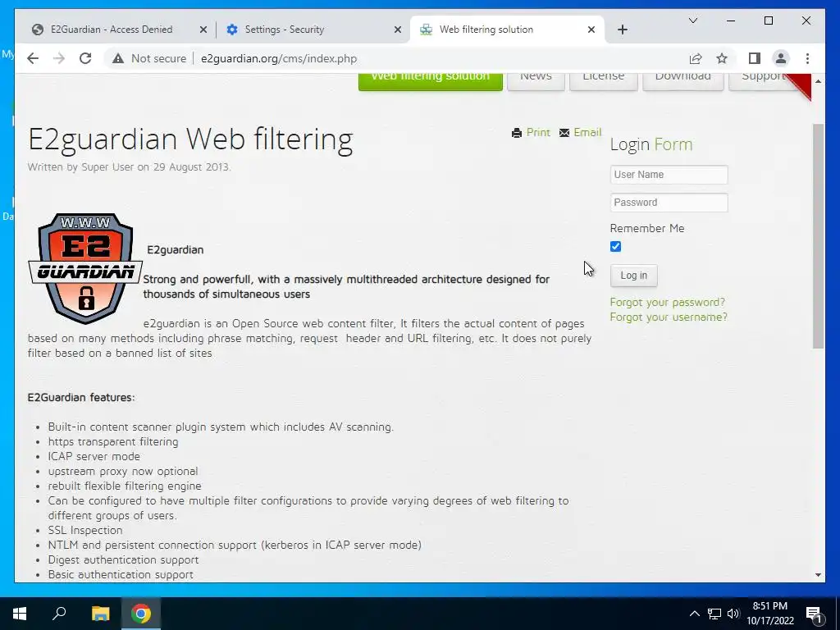840x630 pixels.
Task: Click the Not secure warning icon
Action: pos(118,58)
